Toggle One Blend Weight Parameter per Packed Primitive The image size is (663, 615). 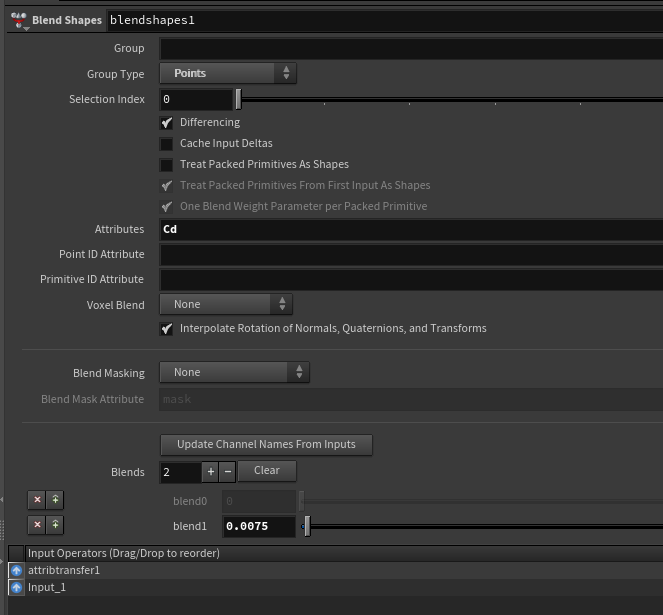click(x=167, y=207)
